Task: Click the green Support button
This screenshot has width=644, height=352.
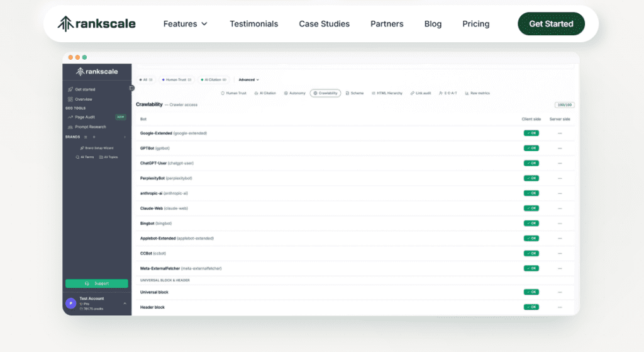Action: point(97,283)
